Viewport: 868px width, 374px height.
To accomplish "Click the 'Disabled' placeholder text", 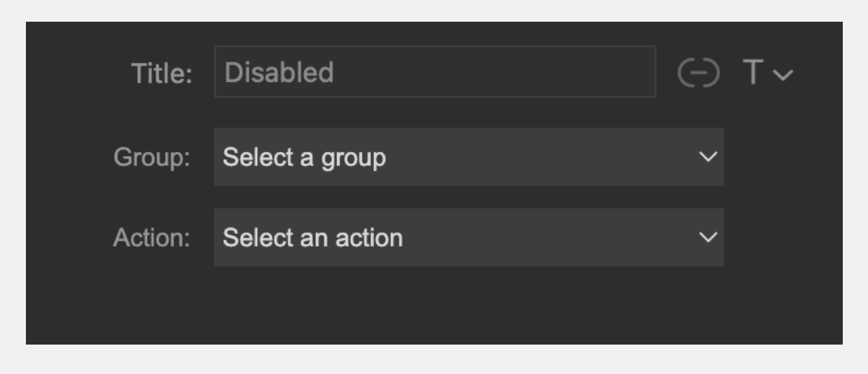I will pyautogui.click(x=279, y=72).
